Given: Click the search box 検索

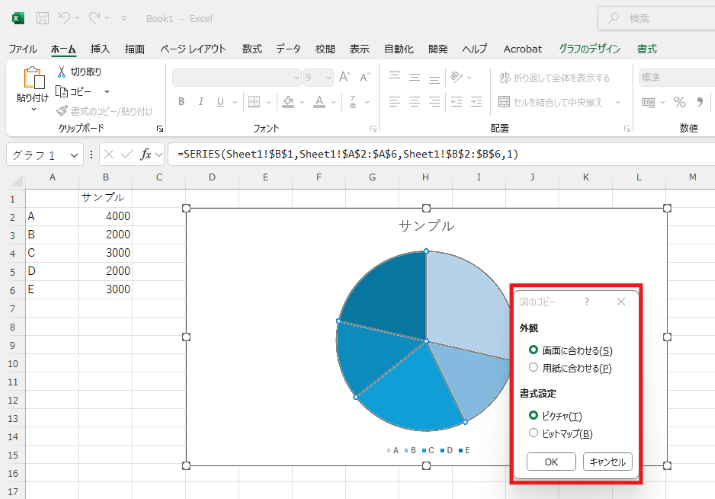Looking at the screenshot, I should click(656, 18).
